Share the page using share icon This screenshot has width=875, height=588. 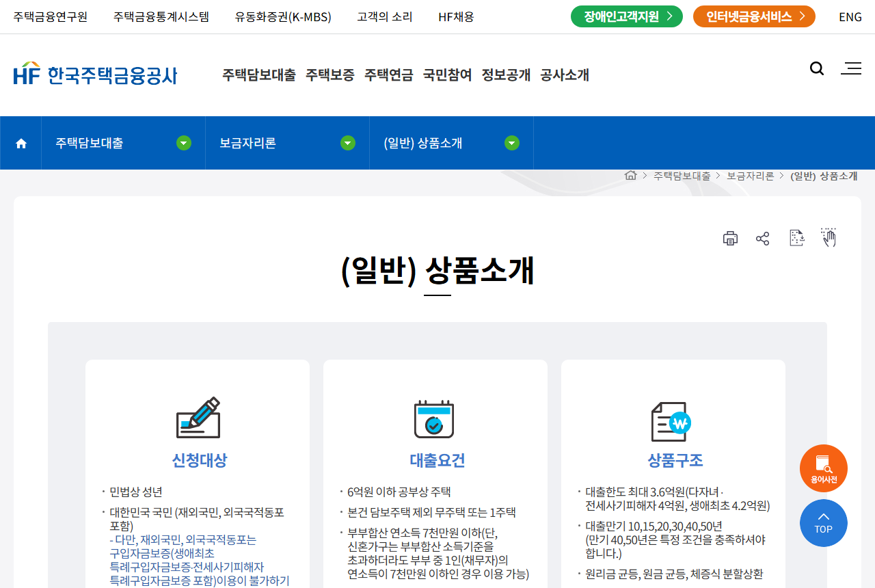763,238
